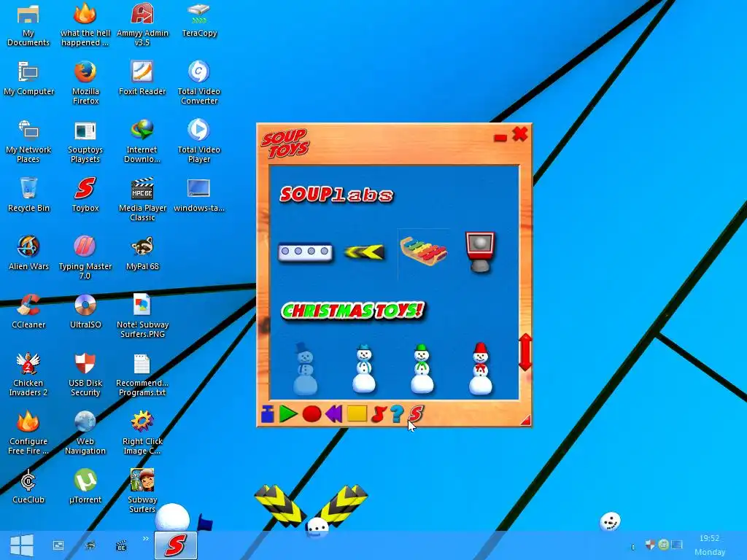747x560 pixels.
Task: Click the yellow stop square in Soup Toys
Action: coord(357,414)
